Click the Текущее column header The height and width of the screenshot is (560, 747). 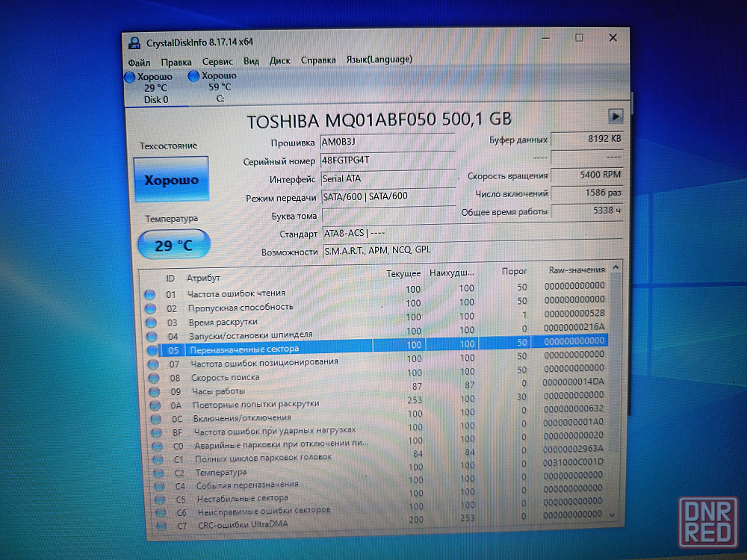click(403, 274)
